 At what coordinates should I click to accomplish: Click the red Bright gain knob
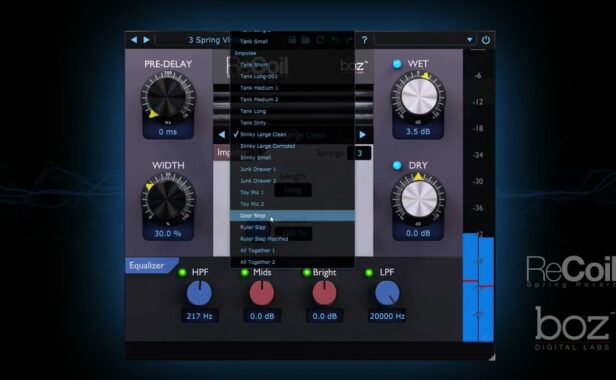point(324,293)
